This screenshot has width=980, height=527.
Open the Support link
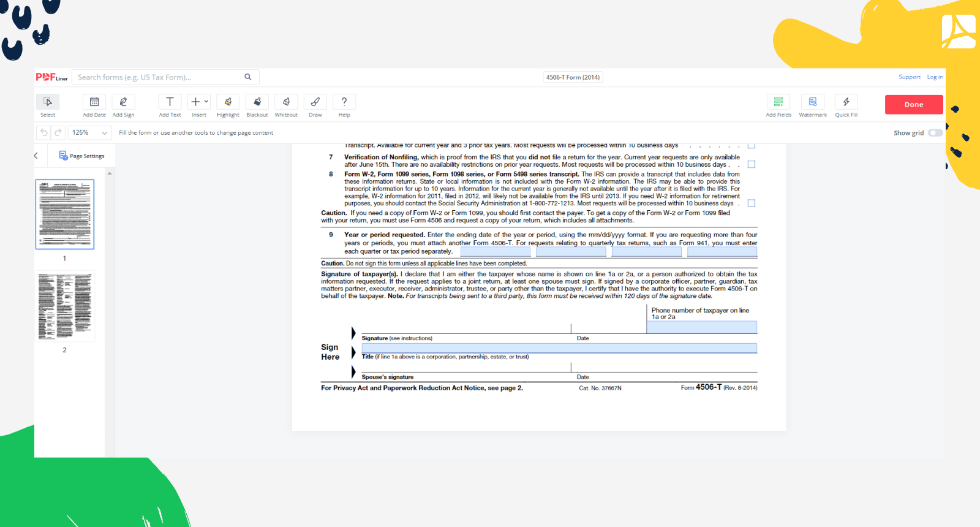pos(910,77)
